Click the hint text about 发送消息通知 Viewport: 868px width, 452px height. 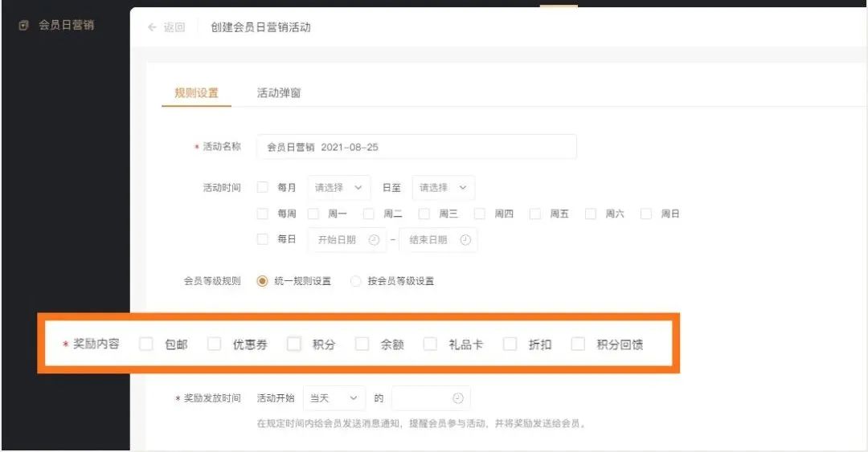[x=420, y=423]
